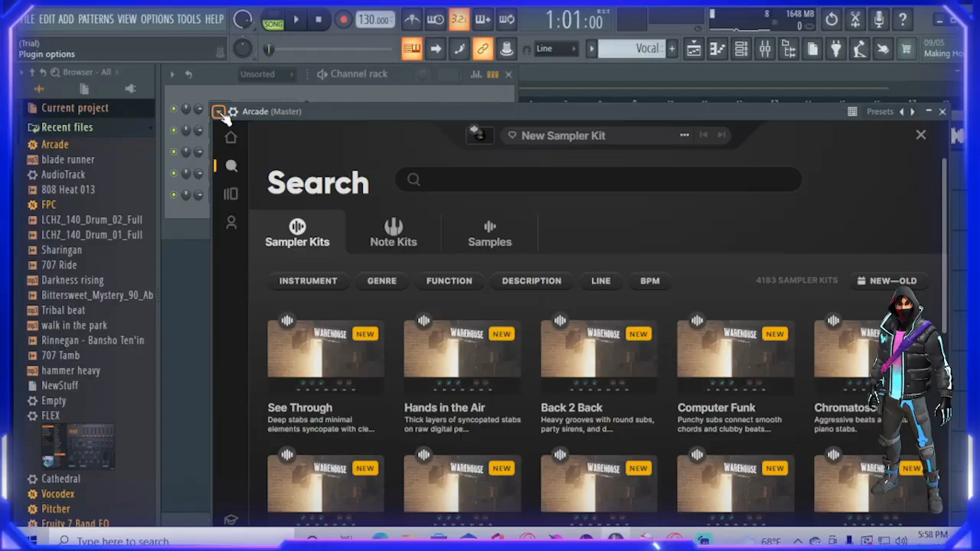980x551 pixels.
Task: Open the three-dot menu next to New Sampler Kit
Action: point(684,135)
